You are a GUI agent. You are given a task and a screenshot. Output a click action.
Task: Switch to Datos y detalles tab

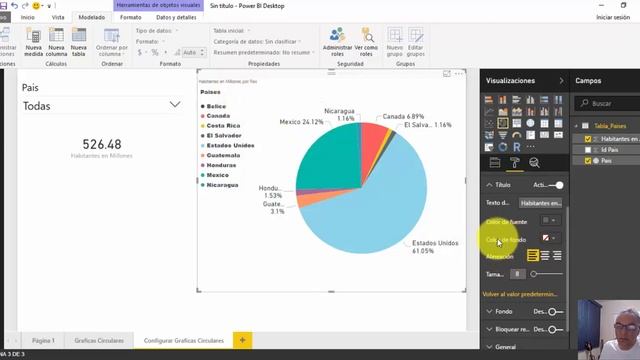176,17
